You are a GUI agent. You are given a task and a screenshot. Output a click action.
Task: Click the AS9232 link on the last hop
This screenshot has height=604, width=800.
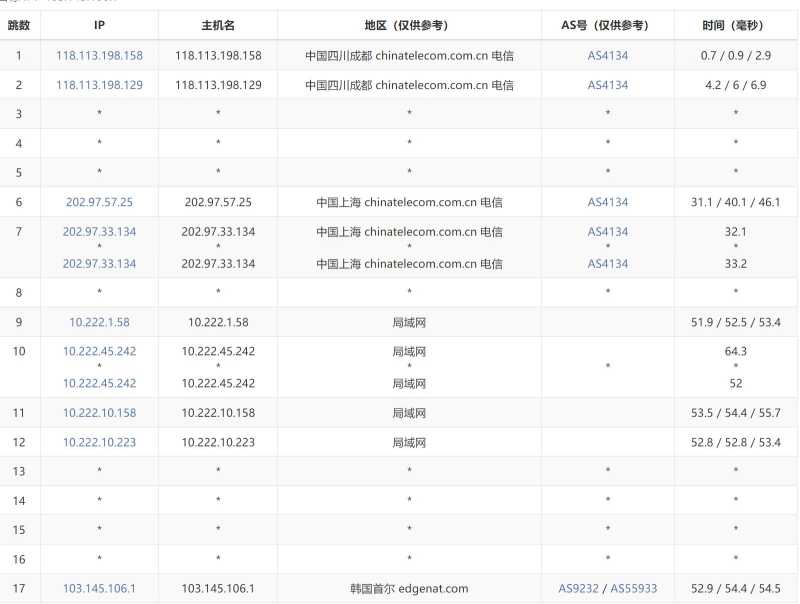click(x=576, y=588)
